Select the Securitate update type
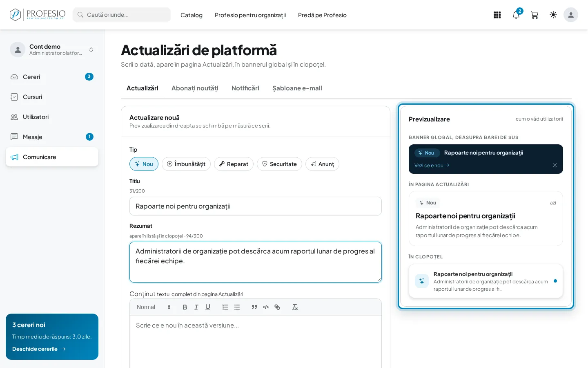The width and height of the screenshot is (588, 368). tap(279, 164)
